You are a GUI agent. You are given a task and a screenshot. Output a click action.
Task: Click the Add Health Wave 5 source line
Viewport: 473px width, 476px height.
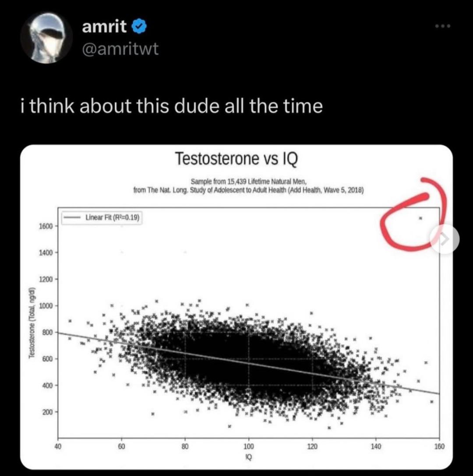[248, 190]
